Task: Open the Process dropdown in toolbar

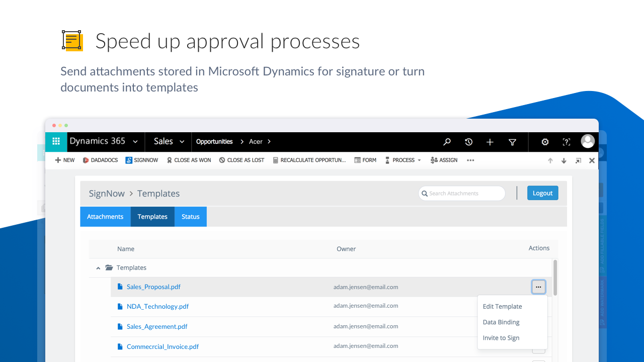Action: click(403, 160)
